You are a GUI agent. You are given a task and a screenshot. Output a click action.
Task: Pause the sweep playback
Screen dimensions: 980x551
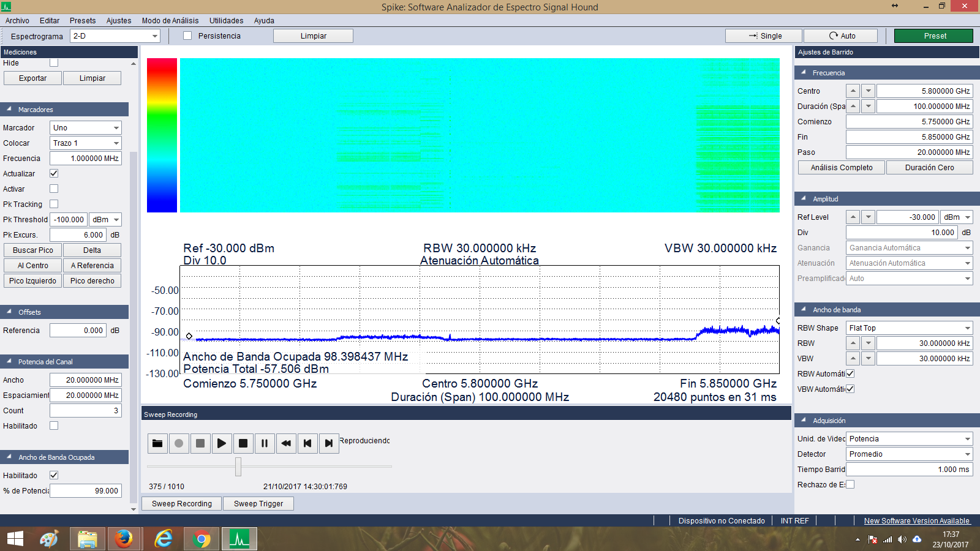pyautogui.click(x=265, y=443)
